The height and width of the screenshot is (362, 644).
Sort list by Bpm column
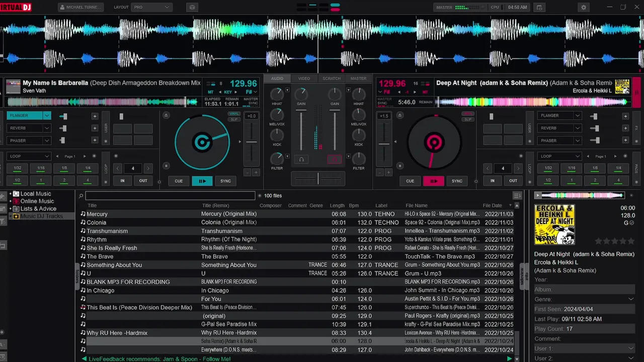[354, 205]
